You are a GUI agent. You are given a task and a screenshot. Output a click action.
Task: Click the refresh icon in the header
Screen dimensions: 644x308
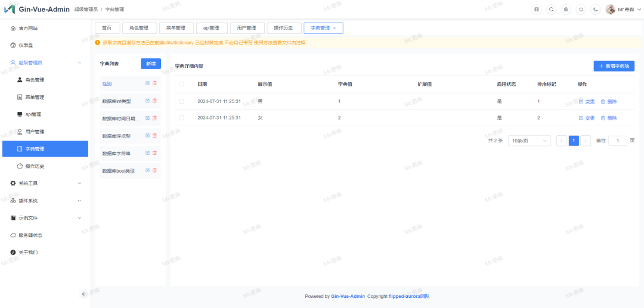(581, 10)
